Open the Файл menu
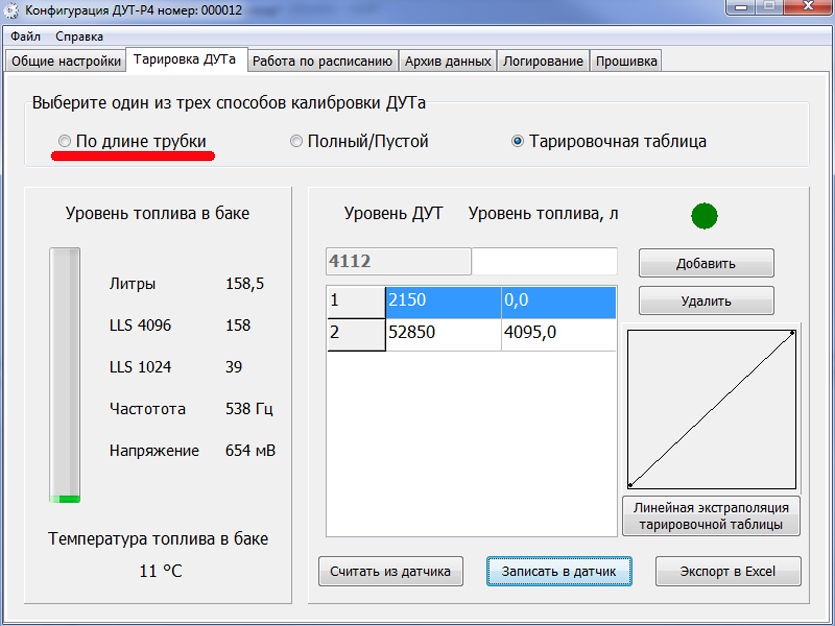 [26, 37]
